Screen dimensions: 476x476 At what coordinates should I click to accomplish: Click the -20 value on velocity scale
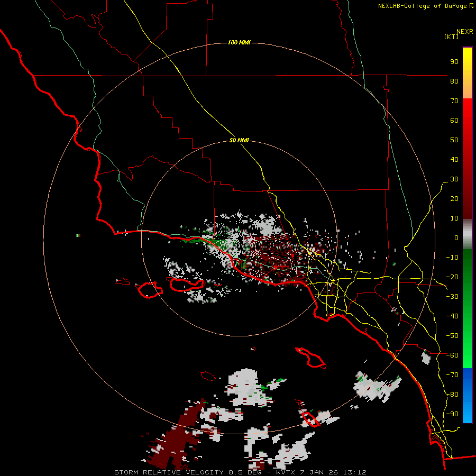click(452, 277)
